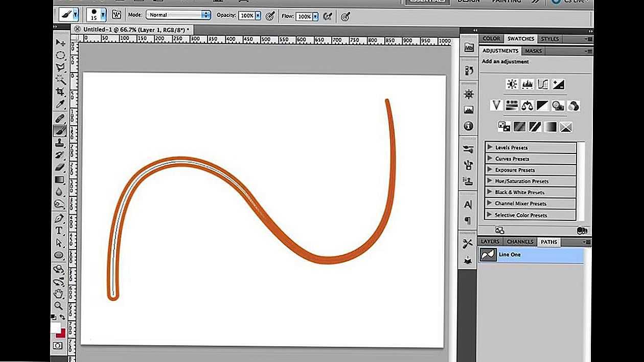This screenshot has width=644, height=362.
Task: Select the Eyedropper tool
Action: point(60,104)
